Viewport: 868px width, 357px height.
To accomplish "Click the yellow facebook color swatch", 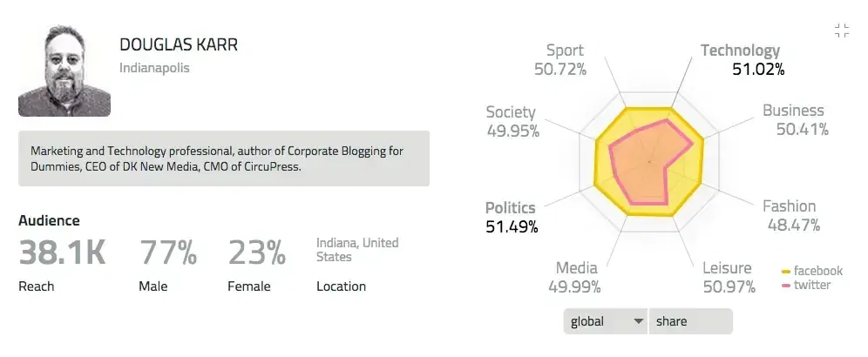I will point(785,272).
